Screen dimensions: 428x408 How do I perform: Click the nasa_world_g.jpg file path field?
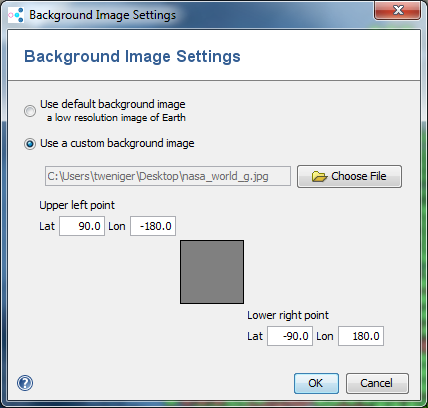[168, 176]
